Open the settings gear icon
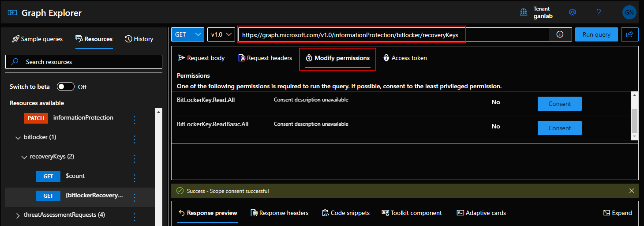 pyautogui.click(x=573, y=12)
